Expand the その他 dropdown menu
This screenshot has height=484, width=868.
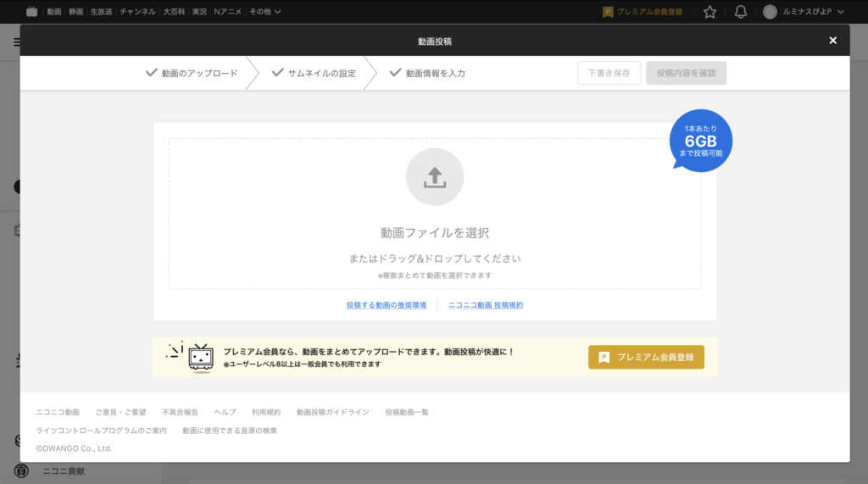(265, 12)
